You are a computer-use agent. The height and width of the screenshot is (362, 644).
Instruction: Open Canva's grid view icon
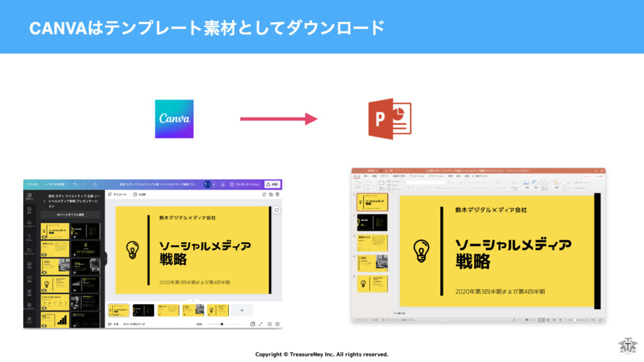pos(253,324)
